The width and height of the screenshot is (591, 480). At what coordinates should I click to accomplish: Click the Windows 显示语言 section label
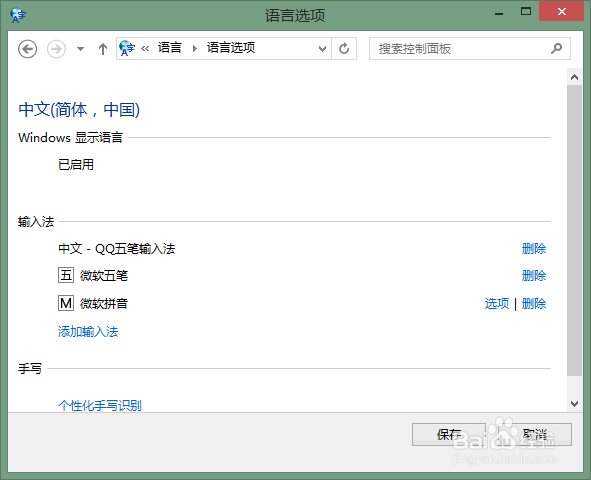point(70,138)
